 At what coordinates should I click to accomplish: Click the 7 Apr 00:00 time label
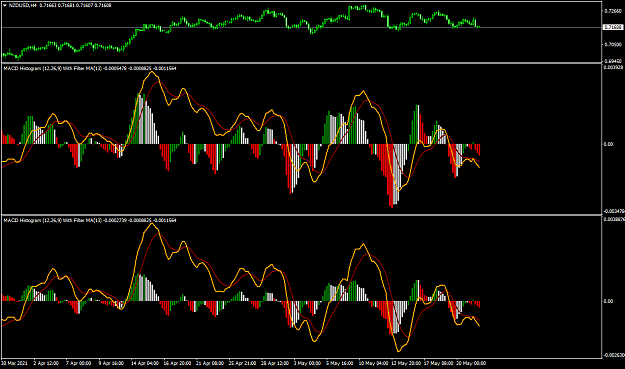point(79,363)
